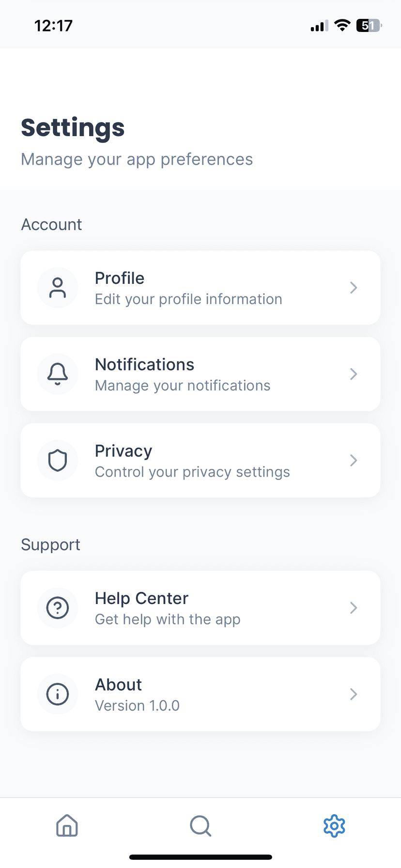Screen dimensions: 401x868
Task: Tap the Version 1.0.0 text
Action: [x=137, y=706]
